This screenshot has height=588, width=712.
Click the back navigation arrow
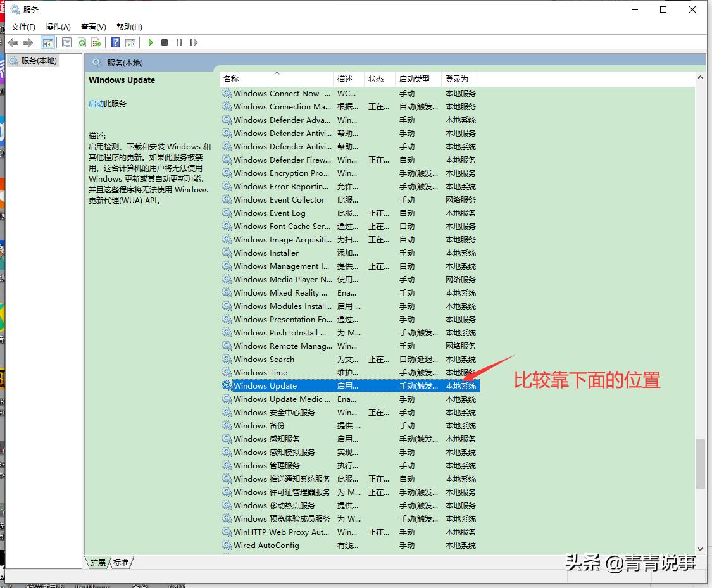pyautogui.click(x=13, y=42)
